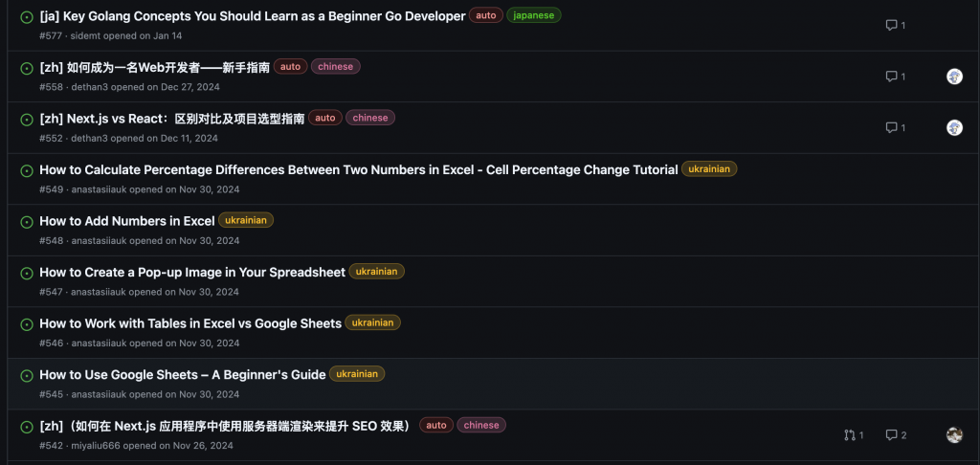Open Next.js vs React issue title
This screenshot has width=980, height=465.
coord(172,118)
